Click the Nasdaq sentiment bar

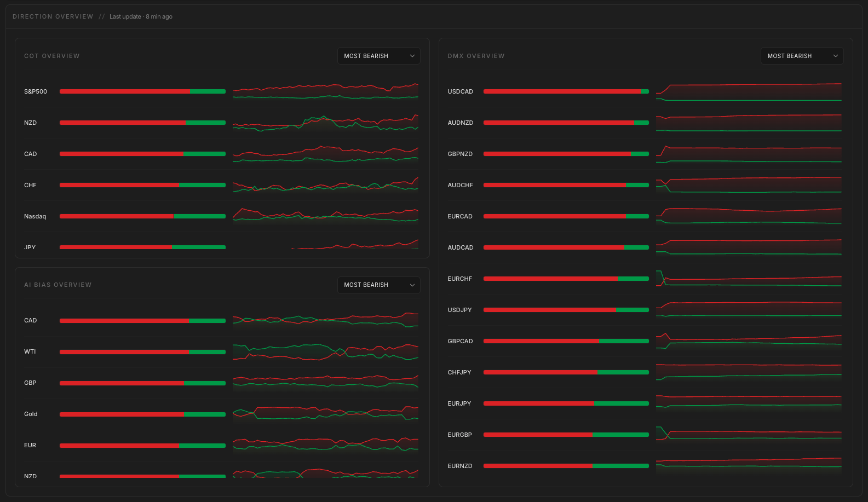point(142,216)
